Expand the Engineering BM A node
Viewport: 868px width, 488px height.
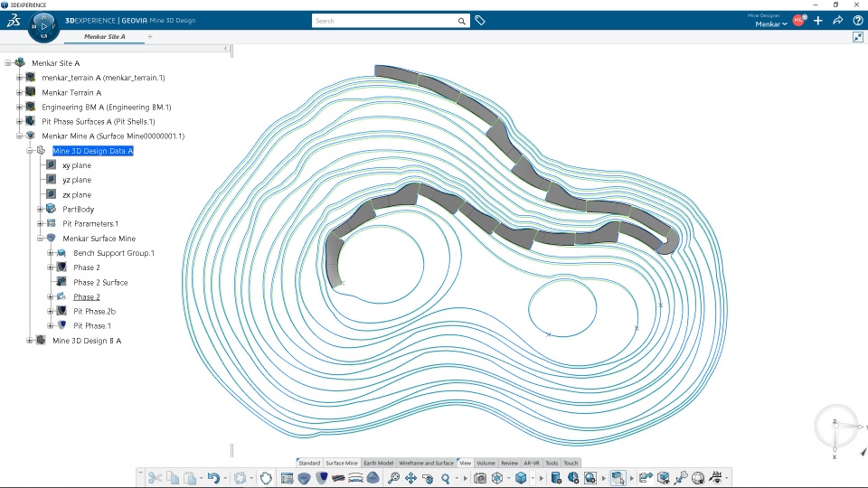pyautogui.click(x=19, y=107)
